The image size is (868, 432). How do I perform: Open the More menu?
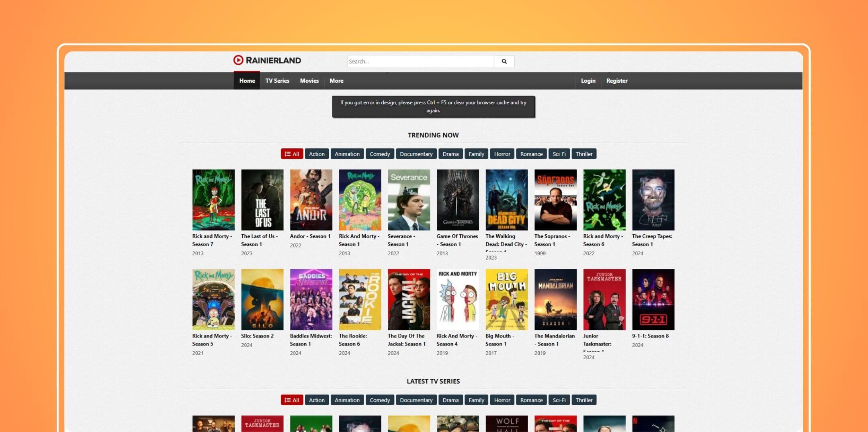336,81
